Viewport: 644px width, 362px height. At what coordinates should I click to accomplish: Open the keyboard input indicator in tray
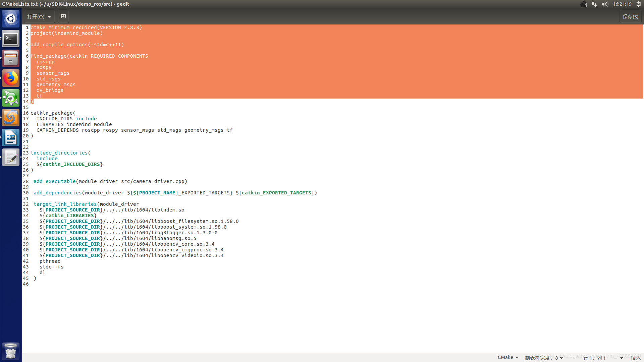click(x=584, y=4)
